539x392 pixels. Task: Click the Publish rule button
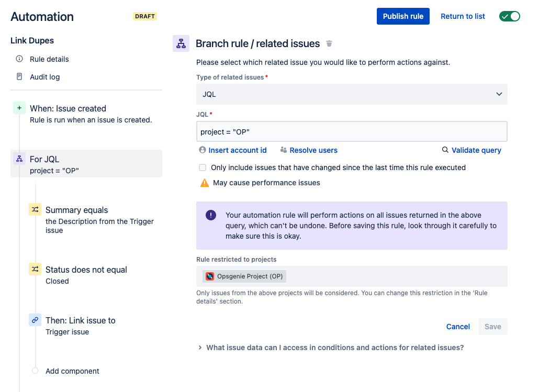click(x=403, y=16)
